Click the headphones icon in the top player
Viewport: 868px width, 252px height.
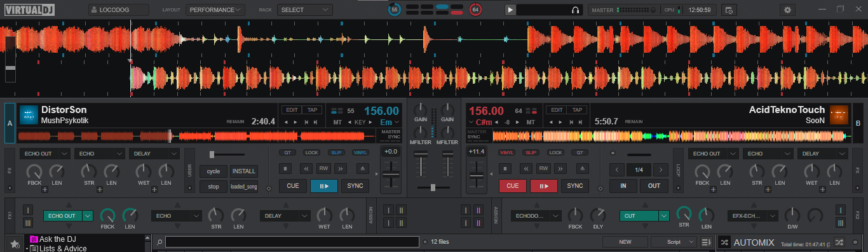point(575,10)
